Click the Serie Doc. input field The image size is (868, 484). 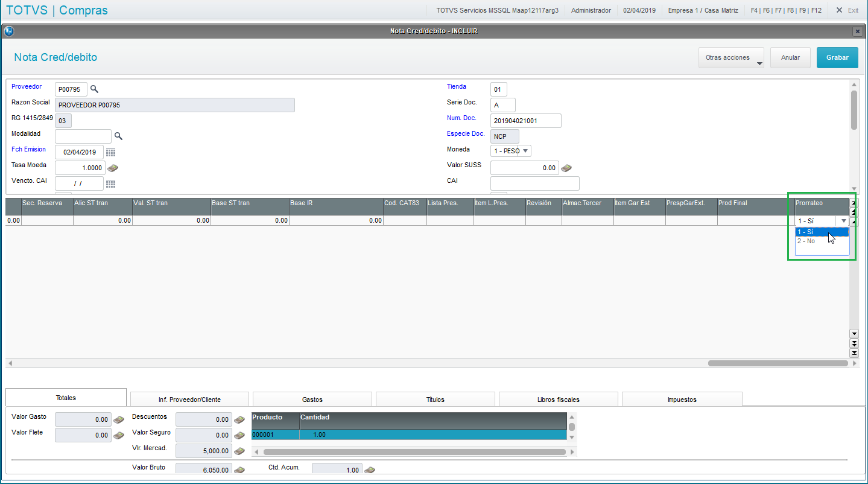503,105
